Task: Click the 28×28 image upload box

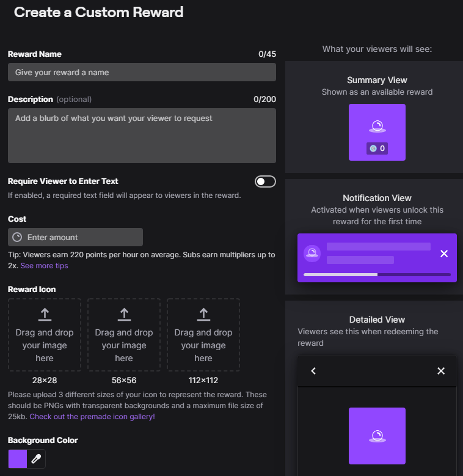Action: pos(45,334)
